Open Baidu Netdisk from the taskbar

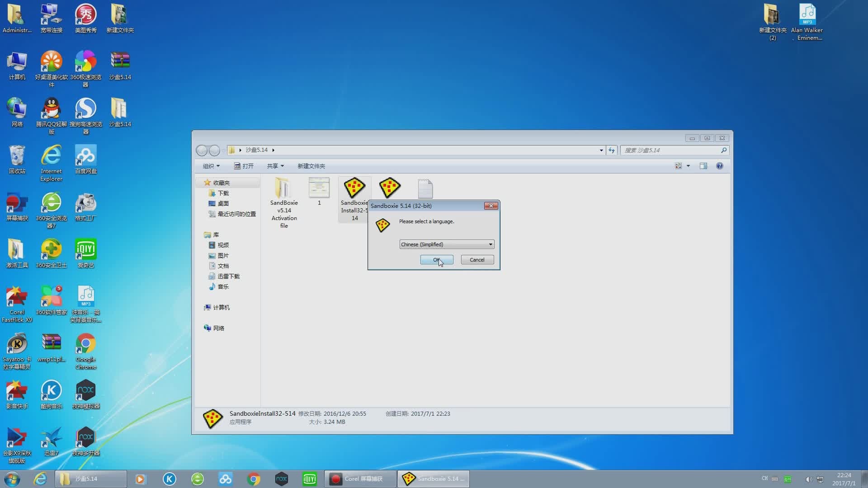pyautogui.click(x=226, y=479)
